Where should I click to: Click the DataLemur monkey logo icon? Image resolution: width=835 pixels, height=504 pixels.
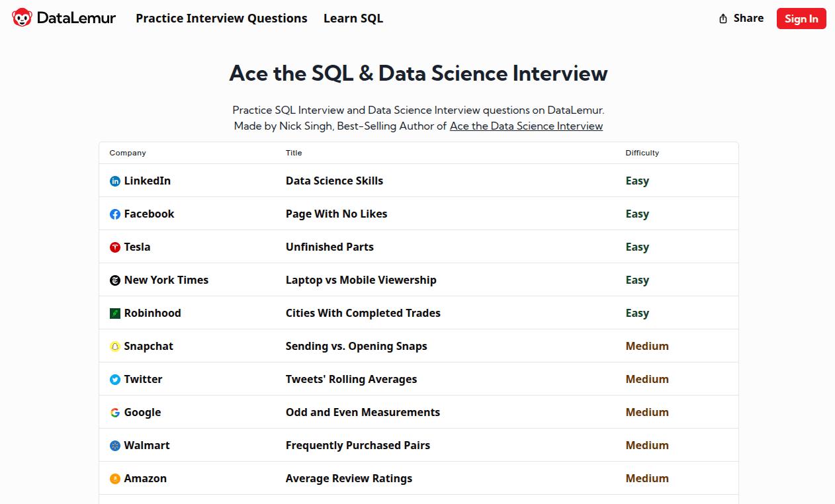tap(22, 18)
